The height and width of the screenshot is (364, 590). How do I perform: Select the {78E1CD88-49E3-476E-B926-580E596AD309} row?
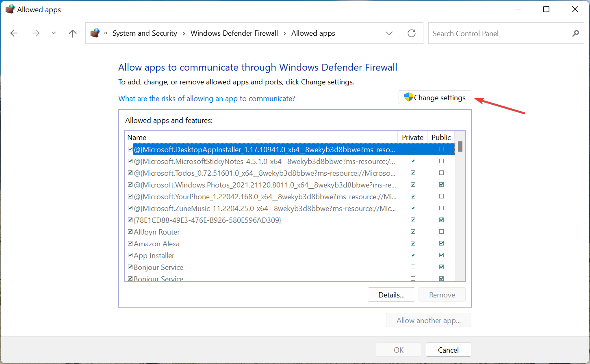click(x=290, y=220)
